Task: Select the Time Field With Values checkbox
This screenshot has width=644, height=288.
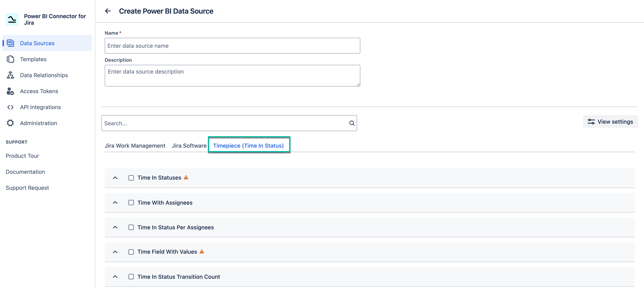Action: 131,252
